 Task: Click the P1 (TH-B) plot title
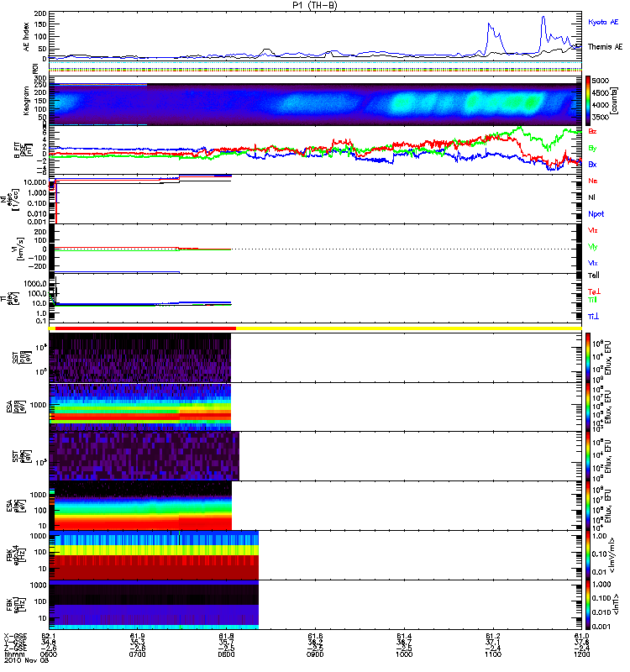(315, 5)
